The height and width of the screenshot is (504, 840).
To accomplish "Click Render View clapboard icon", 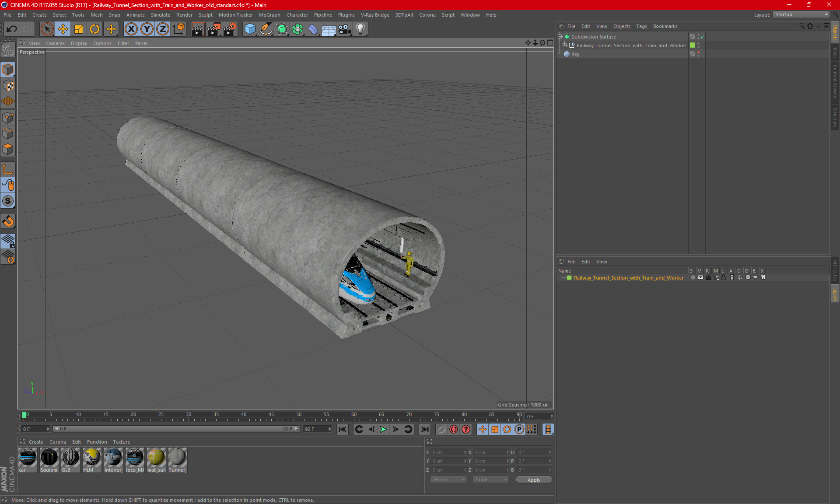I will [x=198, y=29].
